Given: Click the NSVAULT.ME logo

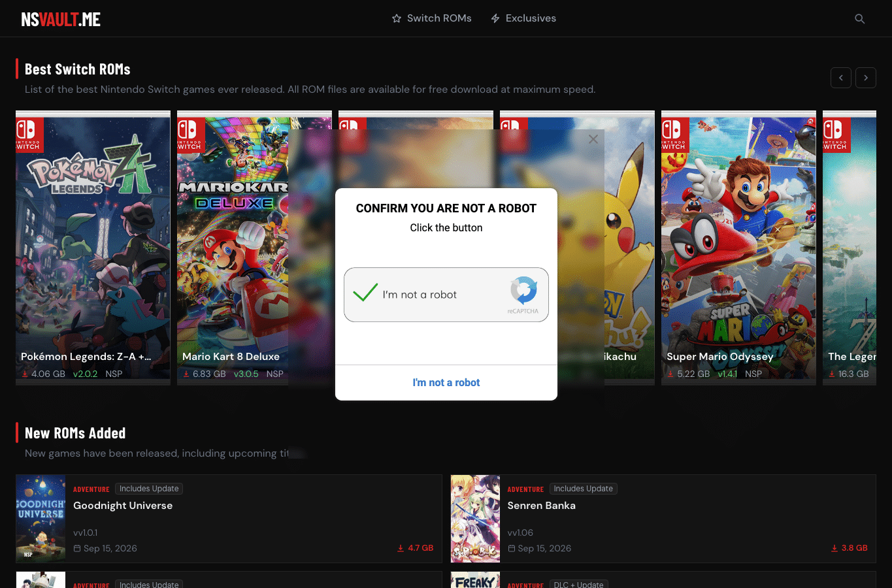Looking at the screenshot, I should 61,19.
